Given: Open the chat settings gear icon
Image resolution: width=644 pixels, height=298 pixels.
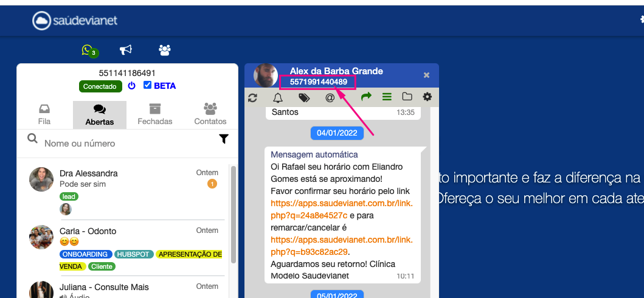Looking at the screenshot, I should click(x=428, y=97).
